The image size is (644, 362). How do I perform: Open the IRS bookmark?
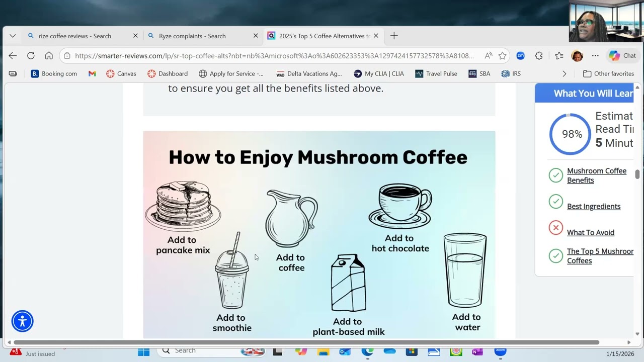click(x=511, y=73)
